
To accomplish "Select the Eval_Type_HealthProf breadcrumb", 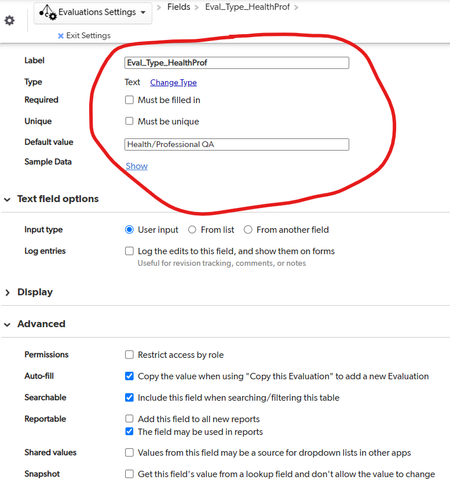I will [x=247, y=7].
